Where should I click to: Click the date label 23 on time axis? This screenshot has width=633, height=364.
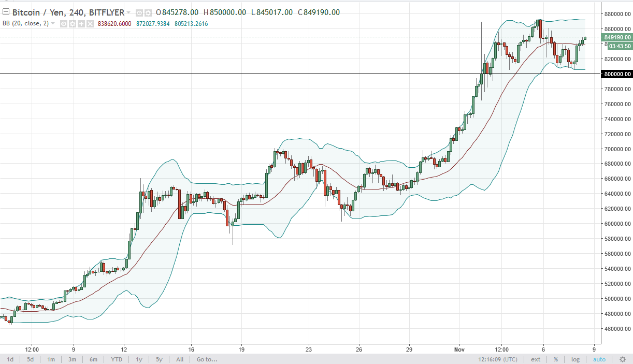[309, 349]
